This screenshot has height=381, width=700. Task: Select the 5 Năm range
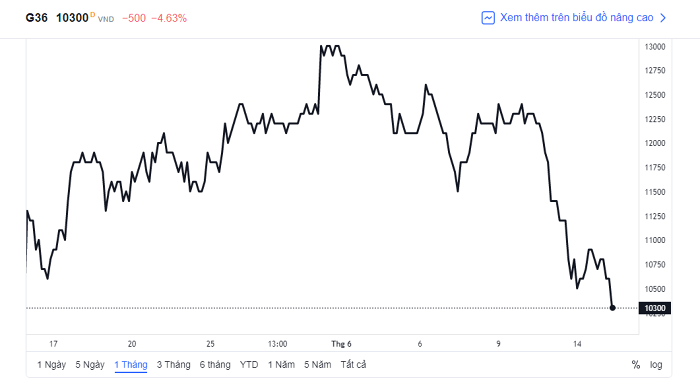(318, 364)
